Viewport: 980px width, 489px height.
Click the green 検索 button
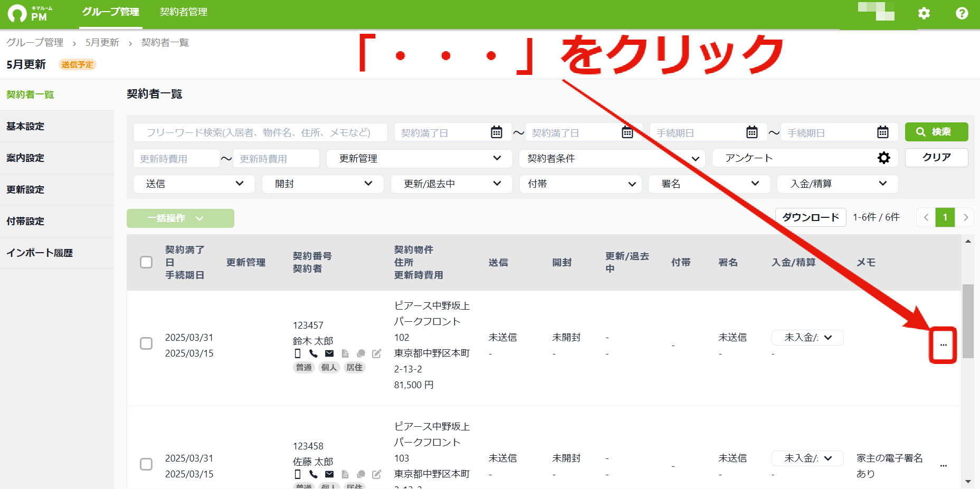(937, 132)
